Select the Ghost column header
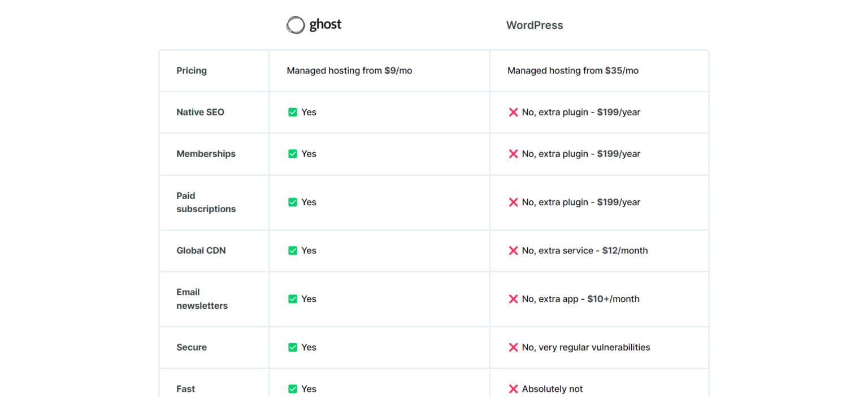 coord(314,24)
